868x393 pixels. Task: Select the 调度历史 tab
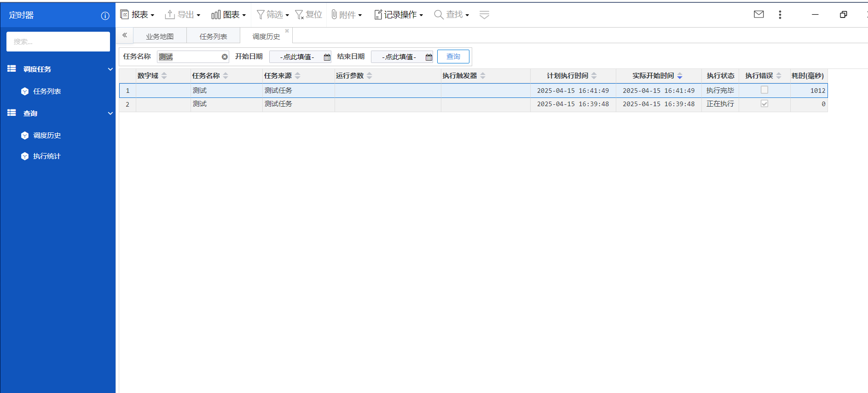point(266,36)
